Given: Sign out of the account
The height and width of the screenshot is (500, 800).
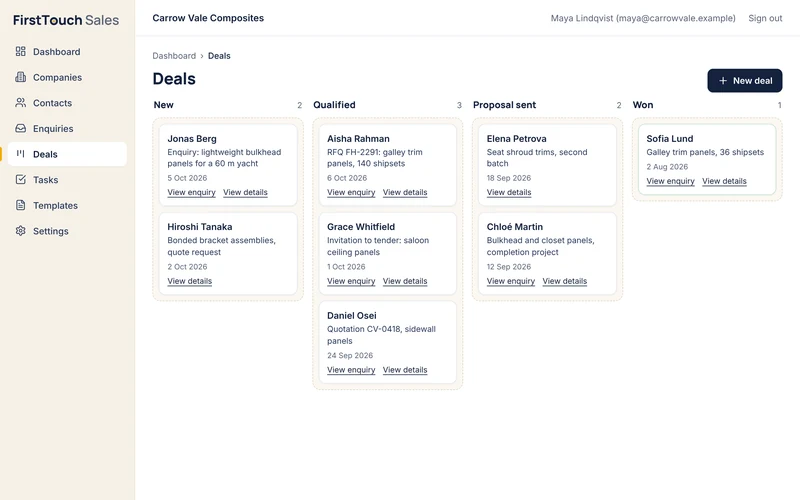Looking at the screenshot, I should pyautogui.click(x=765, y=18).
